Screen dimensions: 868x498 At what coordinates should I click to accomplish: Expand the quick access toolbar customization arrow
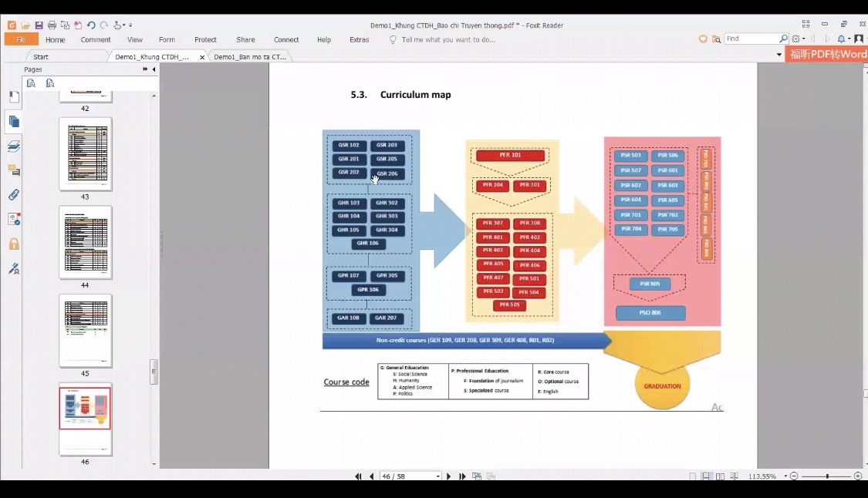pos(130,25)
